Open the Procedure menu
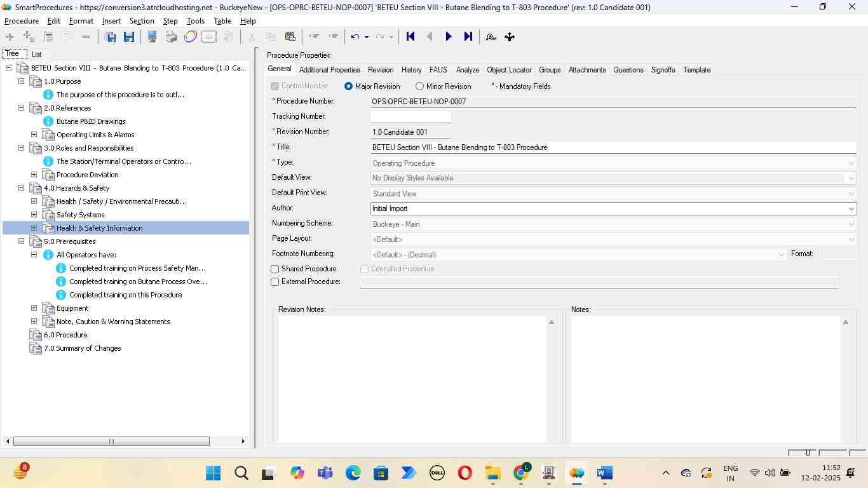The height and width of the screenshot is (488, 868). click(x=22, y=21)
